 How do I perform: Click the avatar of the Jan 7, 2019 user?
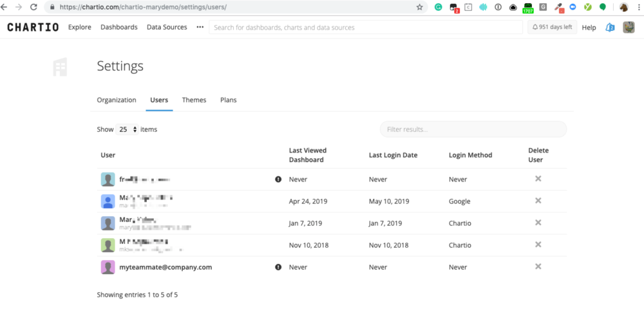click(108, 223)
